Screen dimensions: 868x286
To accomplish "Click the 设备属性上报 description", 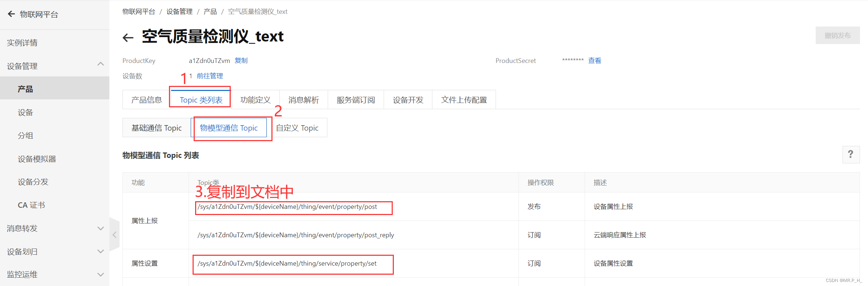I will point(613,207).
